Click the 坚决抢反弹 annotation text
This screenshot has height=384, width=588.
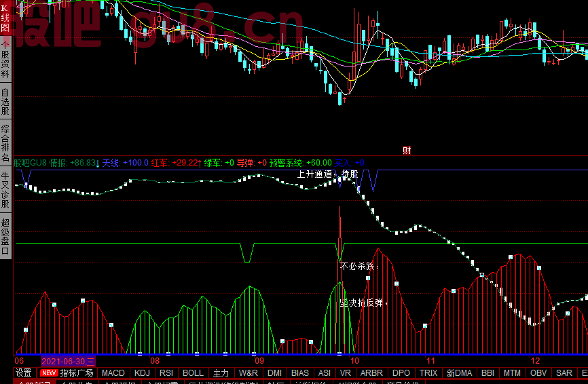363,303
